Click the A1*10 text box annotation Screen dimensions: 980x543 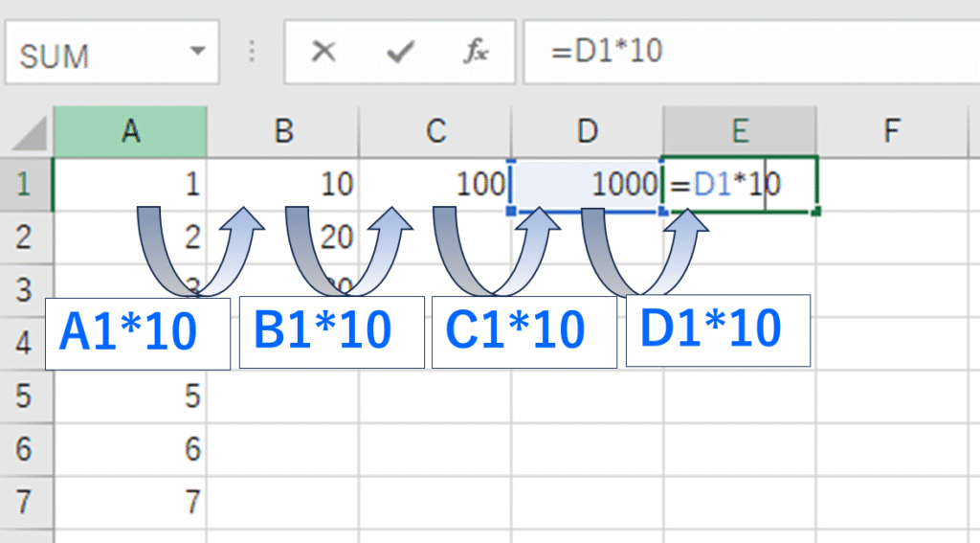(137, 332)
